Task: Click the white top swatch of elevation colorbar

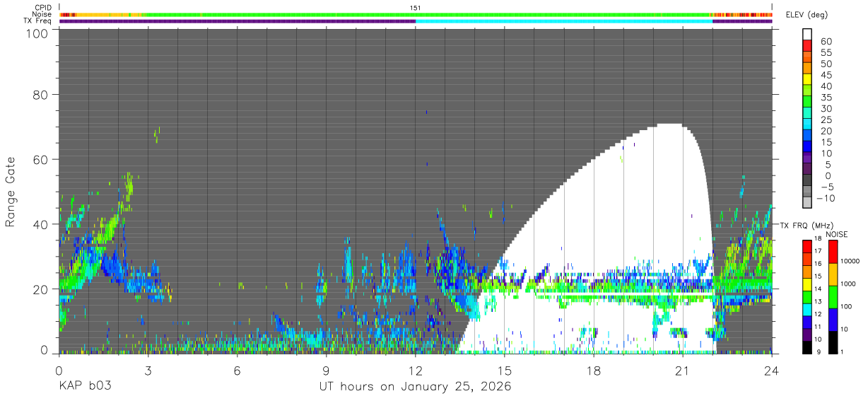Action: click(807, 34)
